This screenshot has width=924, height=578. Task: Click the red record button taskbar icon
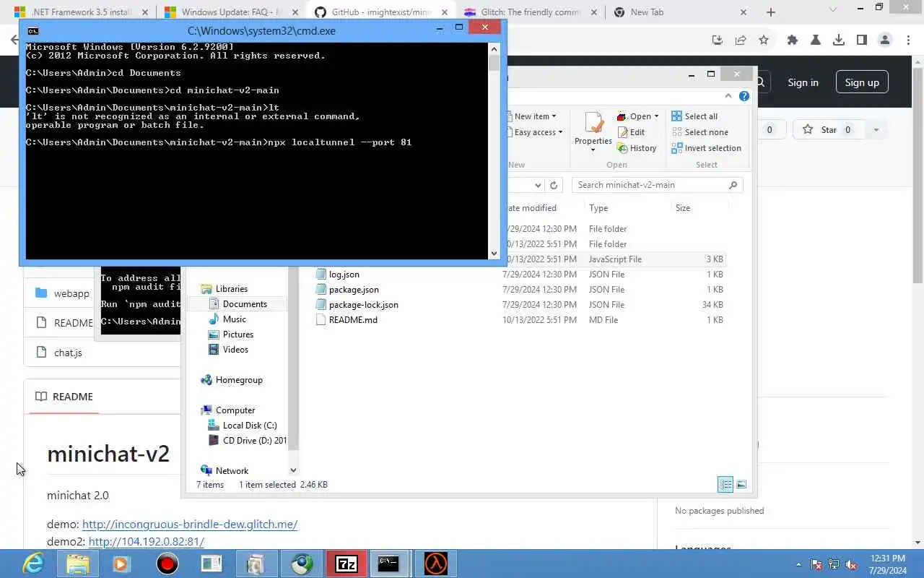[x=167, y=564]
